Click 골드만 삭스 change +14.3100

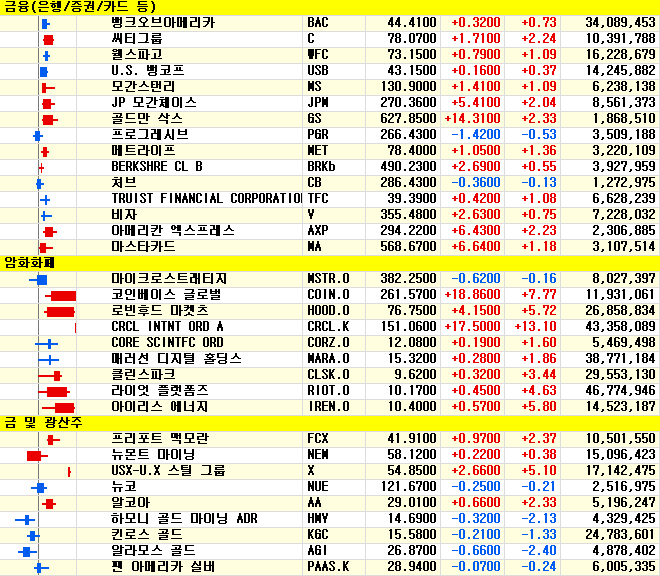pyautogui.click(x=472, y=118)
